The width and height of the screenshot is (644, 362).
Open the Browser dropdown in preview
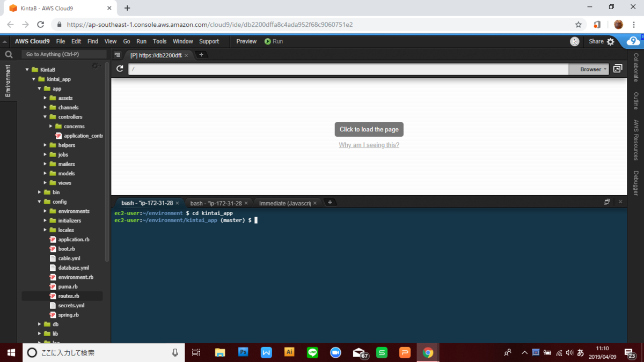tap(589, 69)
